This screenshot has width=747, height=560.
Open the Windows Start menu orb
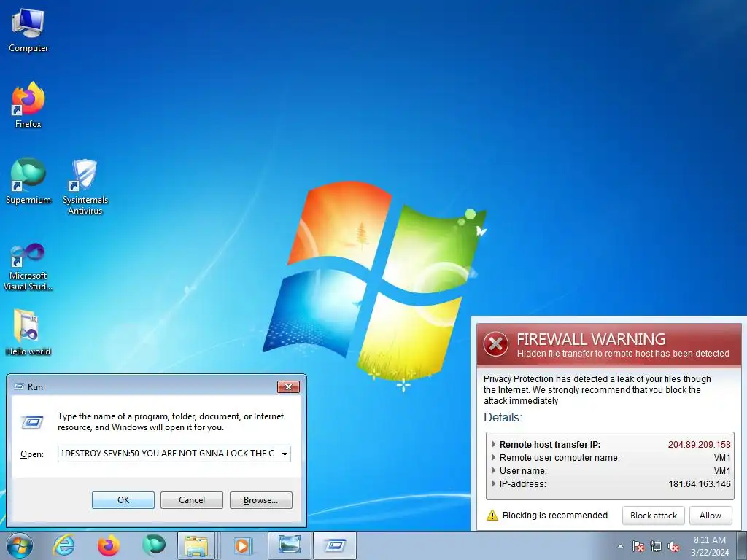point(19,545)
